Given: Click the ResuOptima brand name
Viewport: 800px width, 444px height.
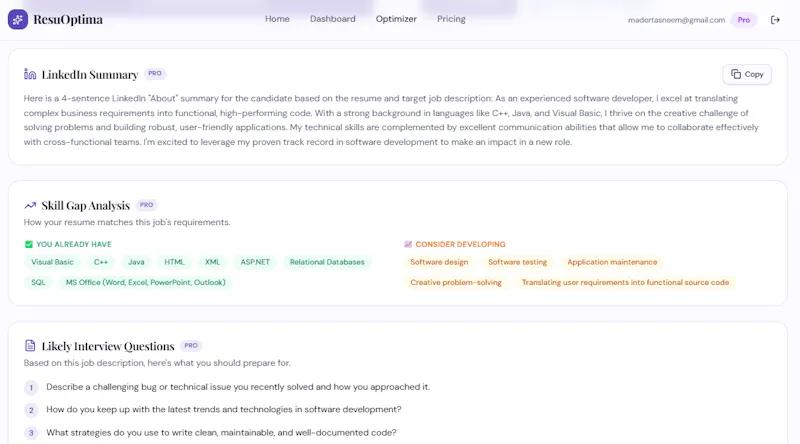Looking at the screenshot, I should point(68,19).
